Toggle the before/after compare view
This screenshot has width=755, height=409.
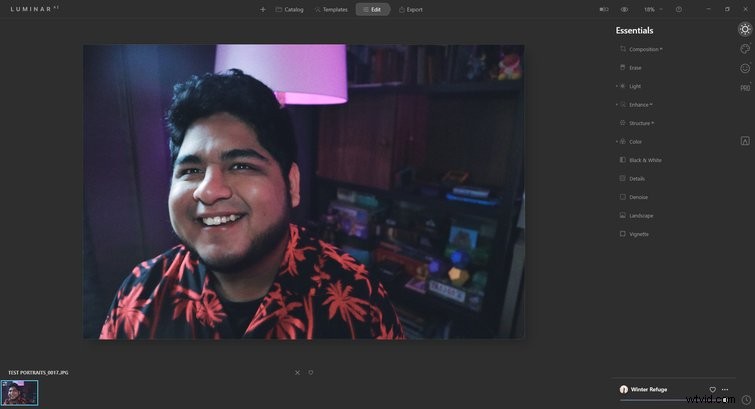pyautogui.click(x=604, y=10)
